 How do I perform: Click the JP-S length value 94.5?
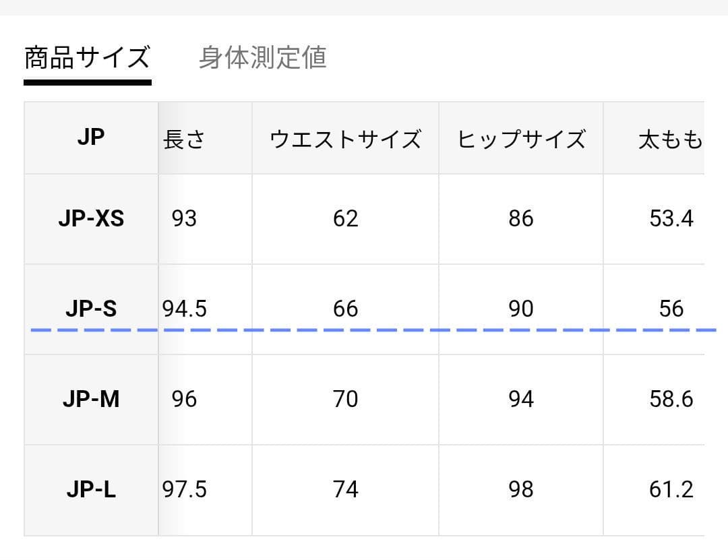[184, 309]
